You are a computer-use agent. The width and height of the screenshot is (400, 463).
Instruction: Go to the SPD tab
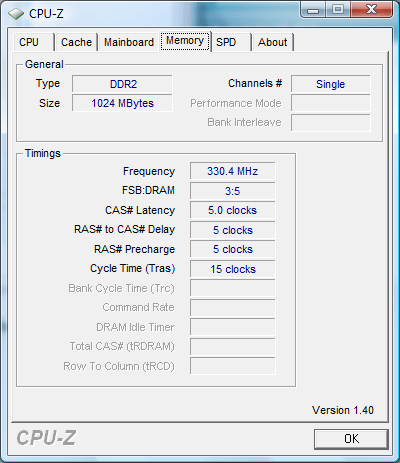pyautogui.click(x=231, y=42)
